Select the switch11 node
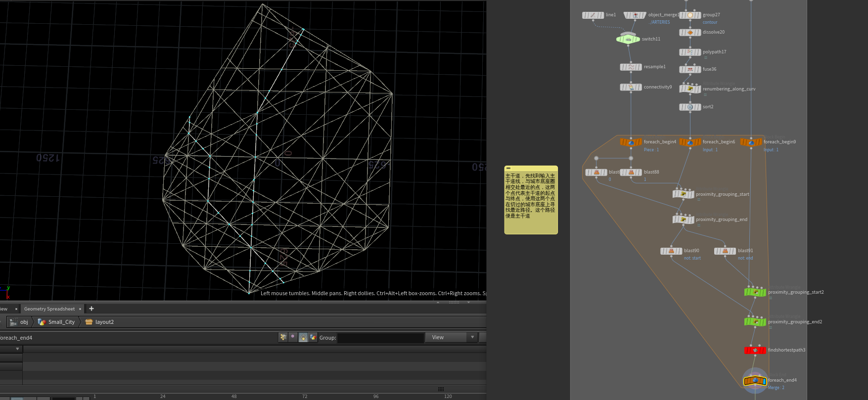This screenshot has height=400, width=868. tap(628, 39)
